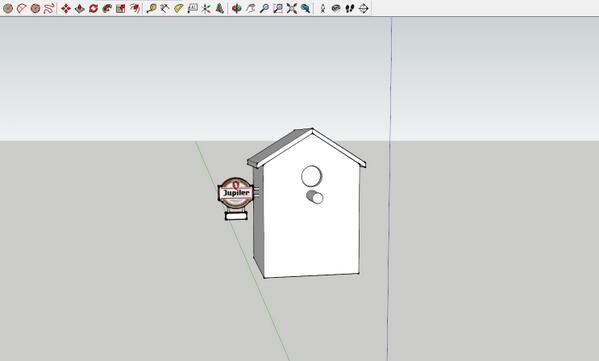Switch to the Pan hand tool

click(x=251, y=8)
